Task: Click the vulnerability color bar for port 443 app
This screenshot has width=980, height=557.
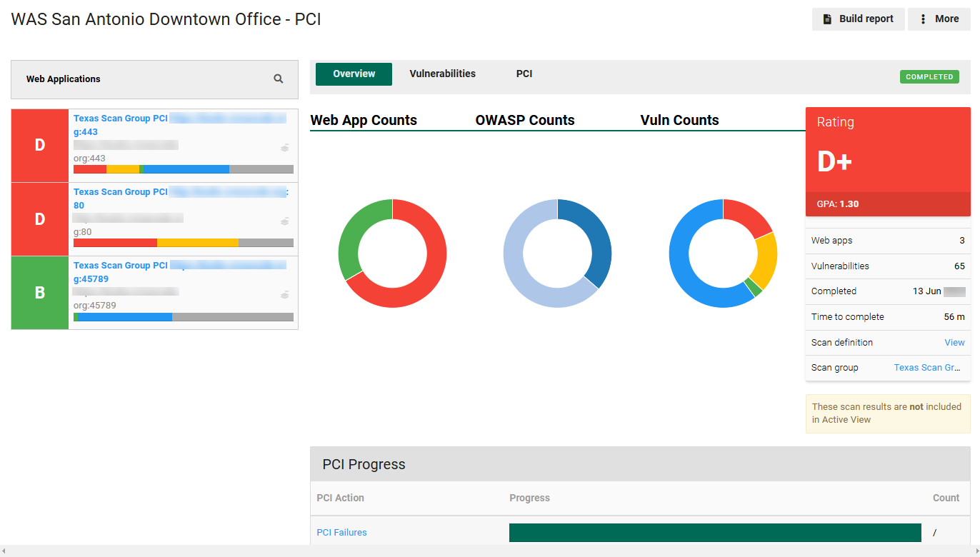Action: (183, 169)
